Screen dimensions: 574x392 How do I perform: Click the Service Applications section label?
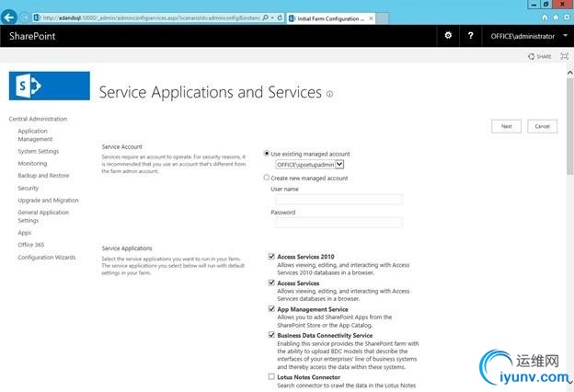point(127,248)
